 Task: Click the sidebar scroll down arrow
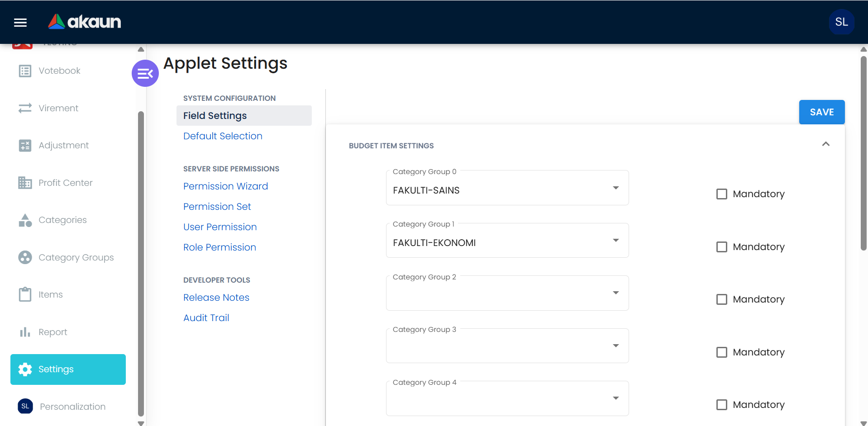[x=141, y=423]
